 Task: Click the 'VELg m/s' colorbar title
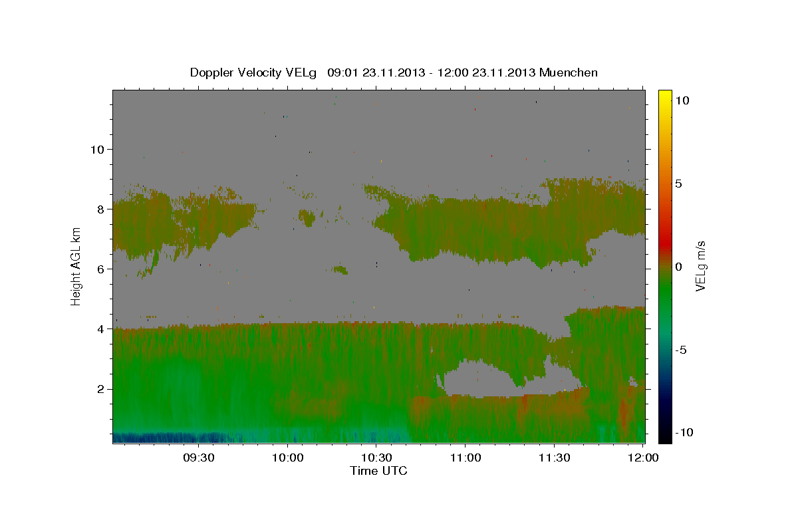coord(701,266)
